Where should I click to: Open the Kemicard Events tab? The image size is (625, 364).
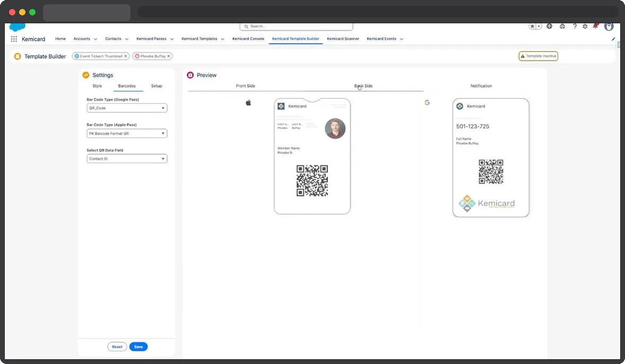pos(381,39)
